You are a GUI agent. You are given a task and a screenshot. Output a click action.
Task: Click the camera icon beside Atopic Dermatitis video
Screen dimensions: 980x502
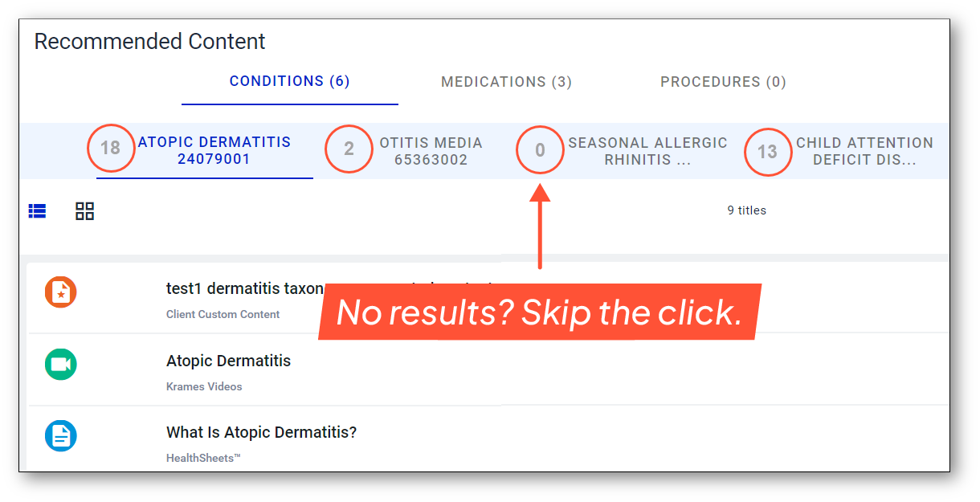[x=60, y=364]
